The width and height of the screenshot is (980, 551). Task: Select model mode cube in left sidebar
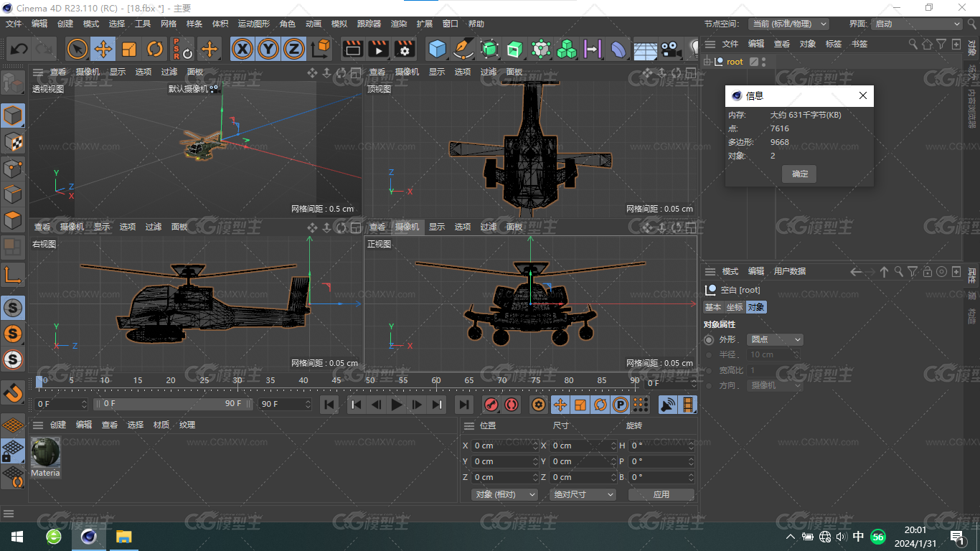[x=13, y=116]
